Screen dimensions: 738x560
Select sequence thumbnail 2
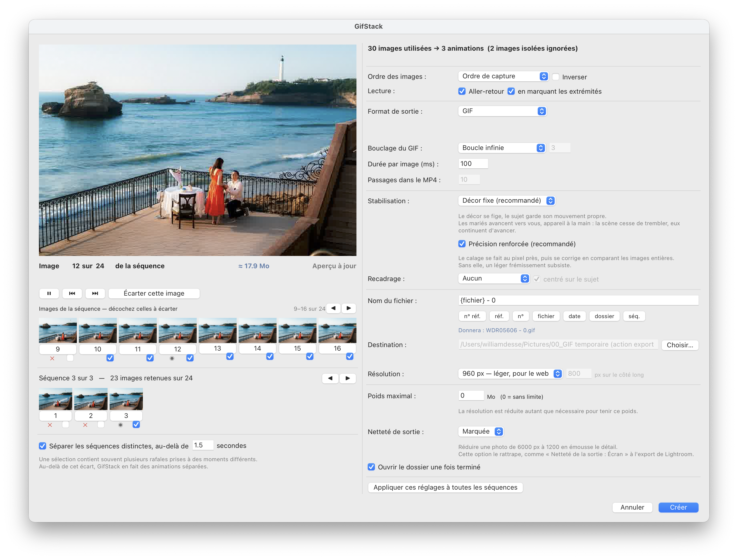91,399
